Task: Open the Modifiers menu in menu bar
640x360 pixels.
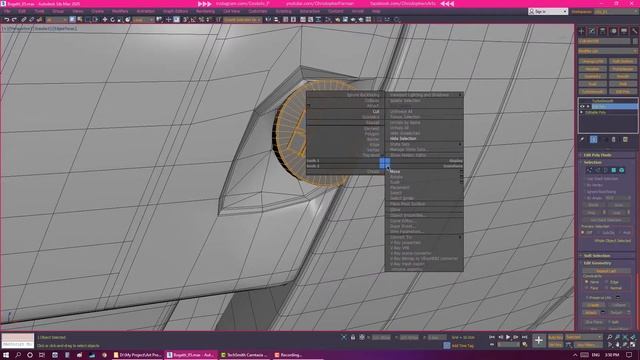Action: [120, 11]
